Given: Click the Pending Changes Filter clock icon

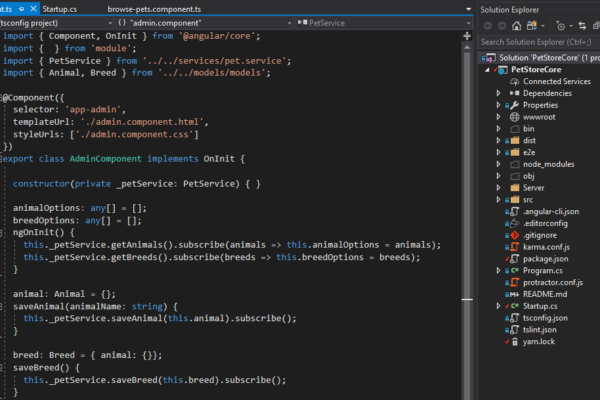Looking at the screenshot, I should (x=561, y=26).
